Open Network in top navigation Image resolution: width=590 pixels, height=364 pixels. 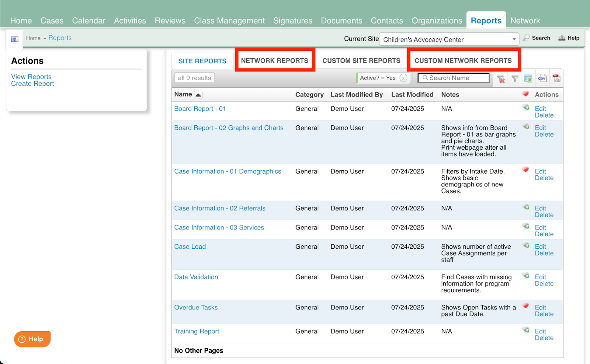(x=525, y=21)
